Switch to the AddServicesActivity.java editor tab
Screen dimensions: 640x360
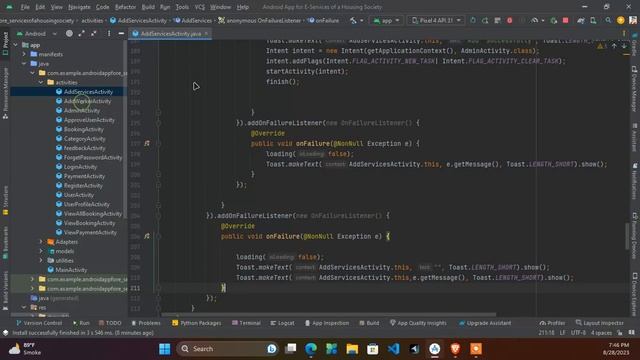[x=170, y=33]
